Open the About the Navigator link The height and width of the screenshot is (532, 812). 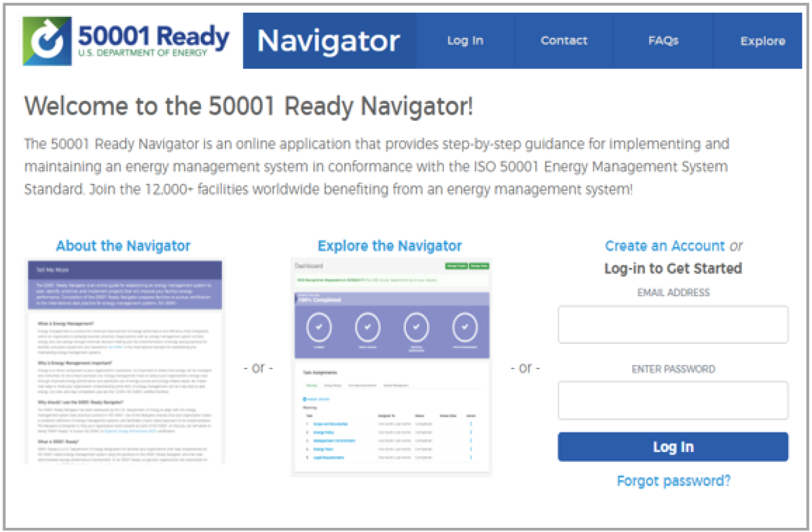(x=123, y=246)
